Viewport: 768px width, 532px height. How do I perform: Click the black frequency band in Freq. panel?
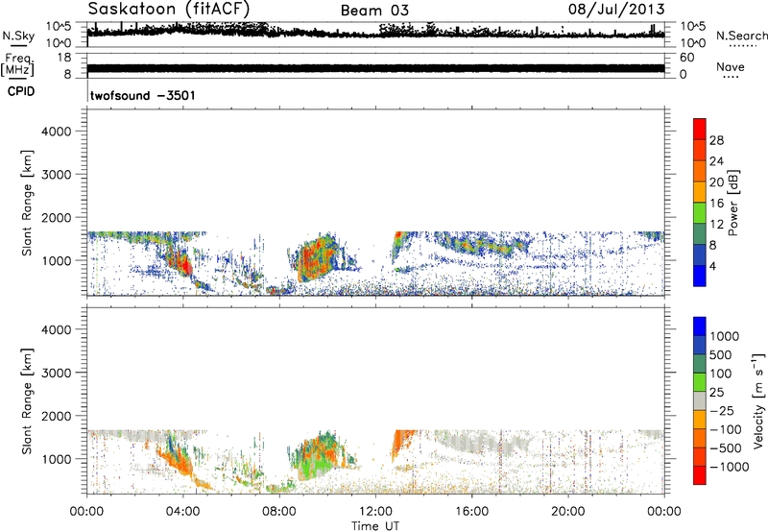coord(375,68)
